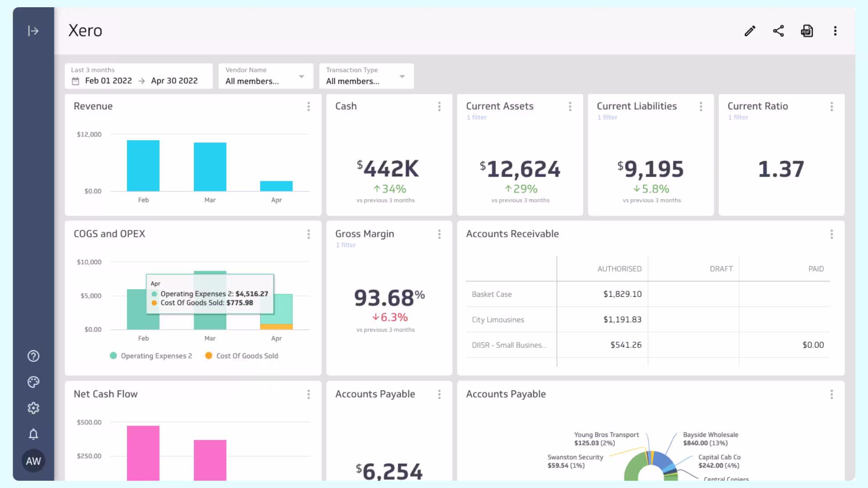Viewport: 868px width, 488px height.
Task: Expand the collapsed sidebar navigation
Action: [33, 31]
